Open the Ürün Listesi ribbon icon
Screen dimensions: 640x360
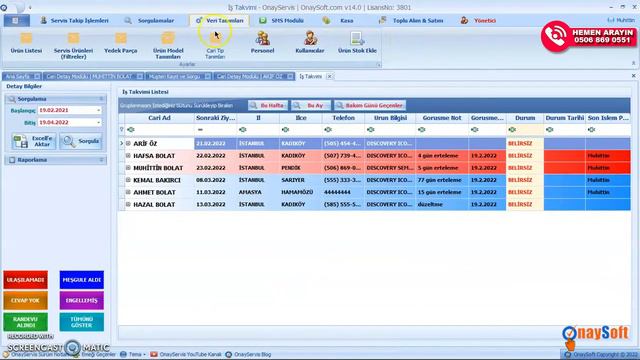click(26, 43)
